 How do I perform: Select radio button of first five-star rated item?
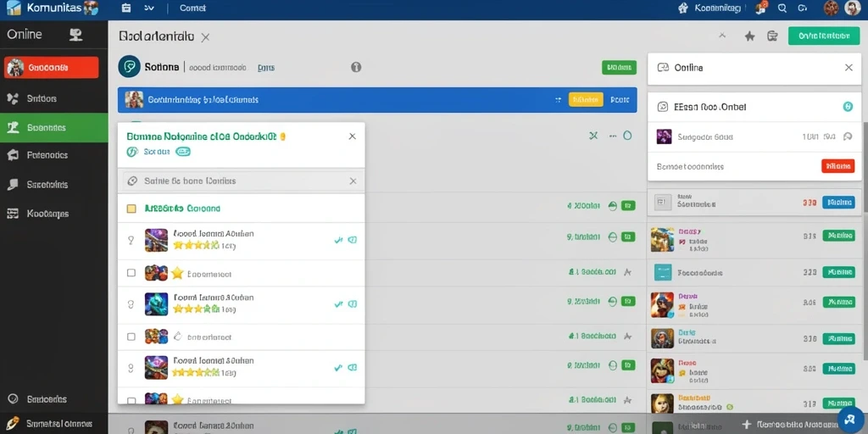[x=131, y=240]
